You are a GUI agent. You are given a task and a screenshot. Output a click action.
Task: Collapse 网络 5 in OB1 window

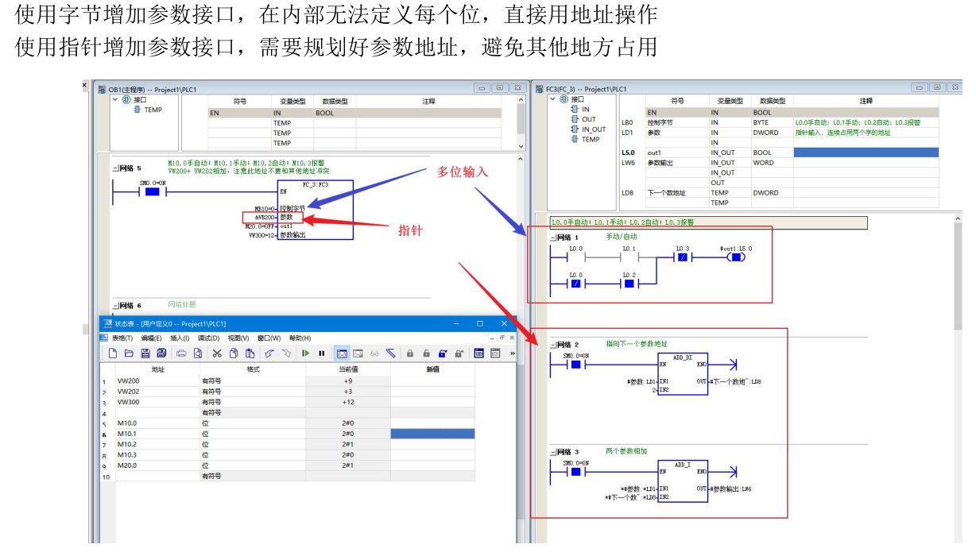115,169
